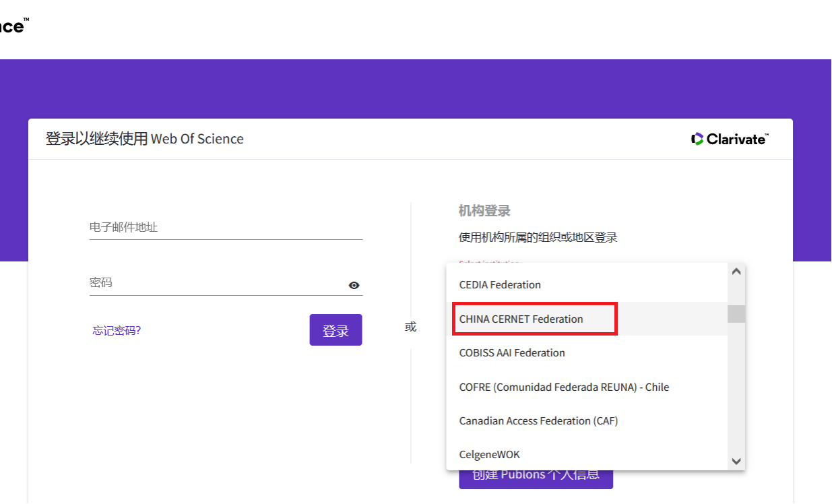Screen dimensions: 832x504
Task: Pick COFRE (Comunidad Federada REUNA) - Chile
Action: 587,387
